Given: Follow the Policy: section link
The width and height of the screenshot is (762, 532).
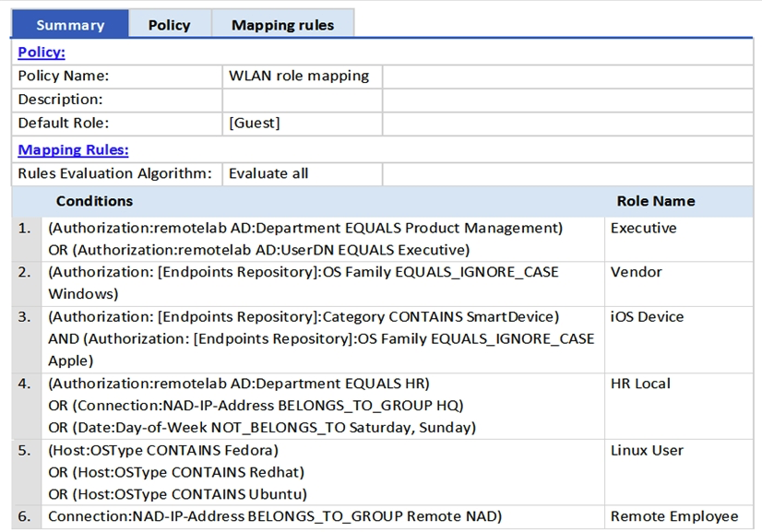Looking at the screenshot, I should click(x=42, y=52).
